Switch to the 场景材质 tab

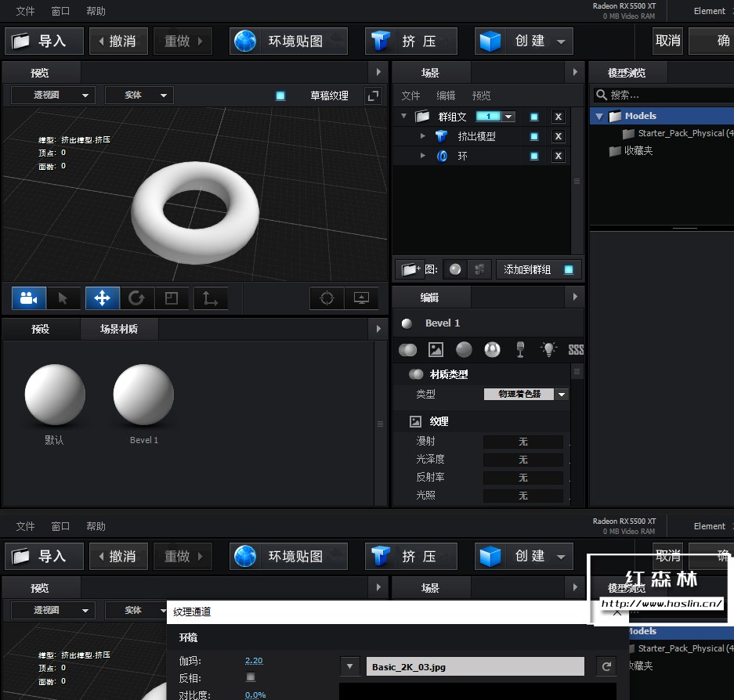(x=118, y=329)
